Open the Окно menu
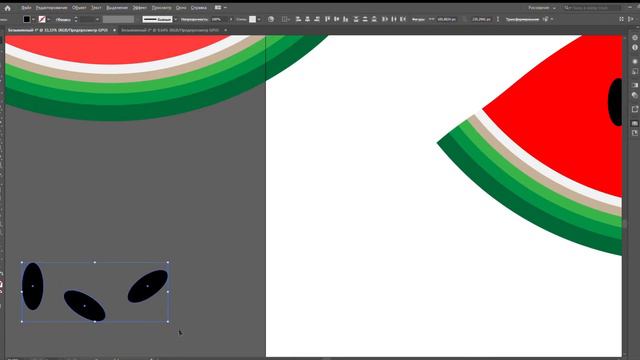Image resolution: width=640 pixels, height=360 pixels. pyautogui.click(x=181, y=7)
